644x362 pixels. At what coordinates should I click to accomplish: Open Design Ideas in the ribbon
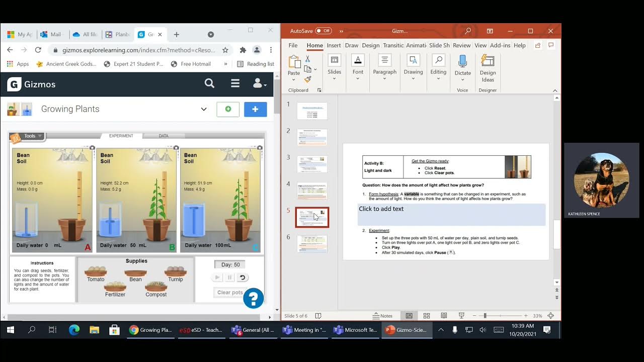tap(488, 68)
